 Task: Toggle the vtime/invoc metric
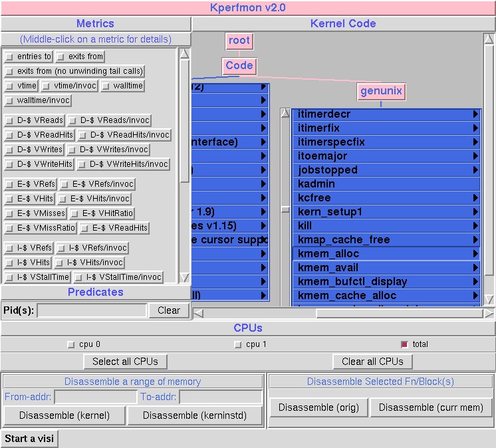tap(46, 86)
